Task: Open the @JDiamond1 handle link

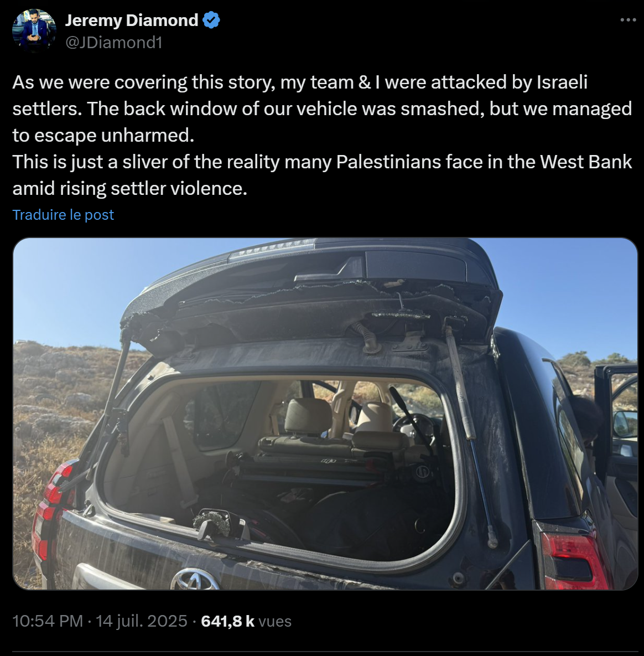Action: pyautogui.click(x=114, y=42)
